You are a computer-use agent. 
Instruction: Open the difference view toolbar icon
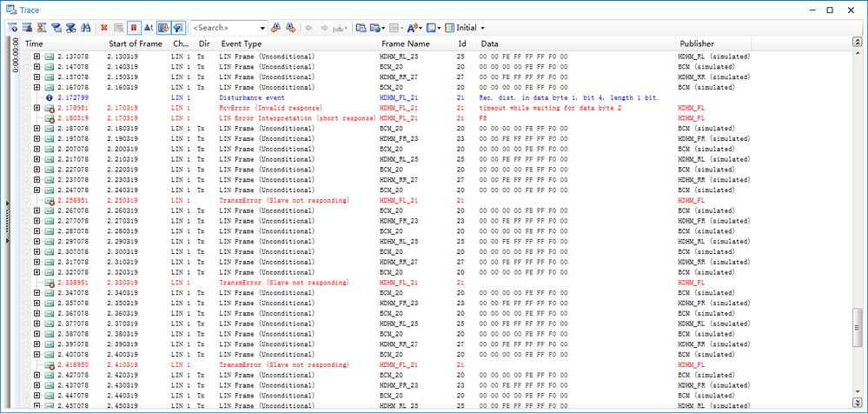pyautogui.click(x=42, y=27)
